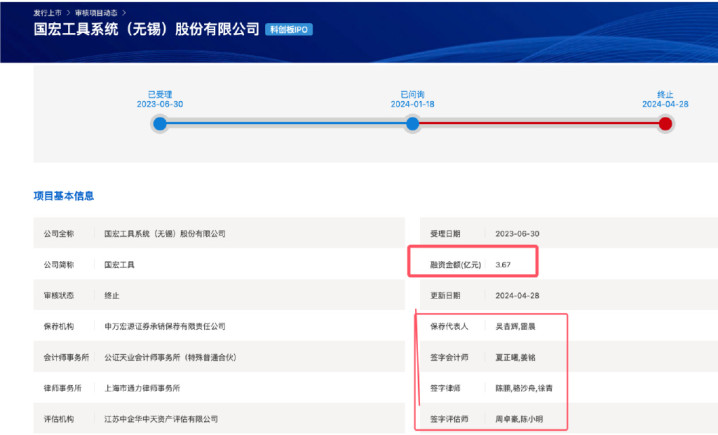Click the 更新日期 value 2024-04-28
The height and width of the screenshot is (435, 718).
click(x=517, y=295)
